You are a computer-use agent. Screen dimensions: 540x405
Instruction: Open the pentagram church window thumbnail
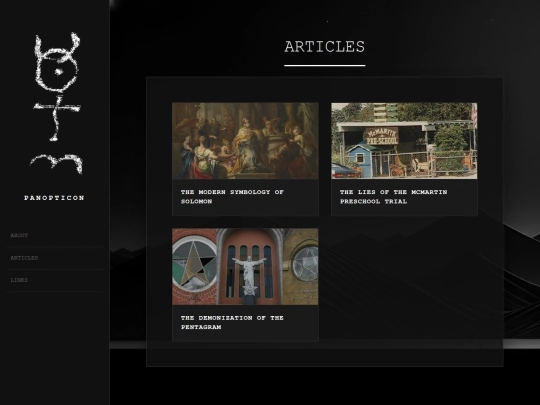[x=245, y=267]
